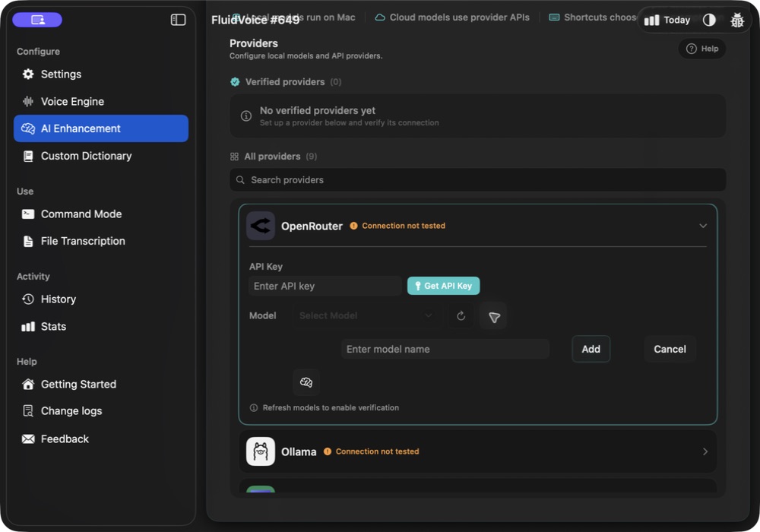Click the Providers heading

pyautogui.click(x=254, y=43)
